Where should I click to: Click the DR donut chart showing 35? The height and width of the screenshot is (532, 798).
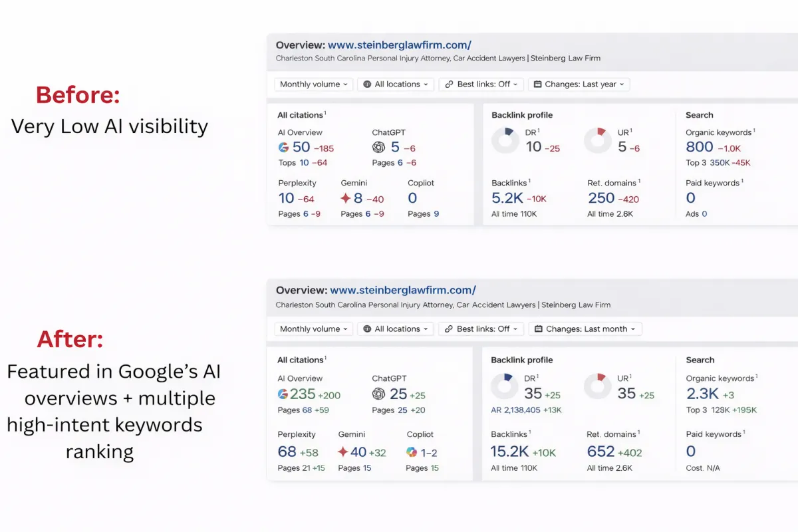(504, 386)
